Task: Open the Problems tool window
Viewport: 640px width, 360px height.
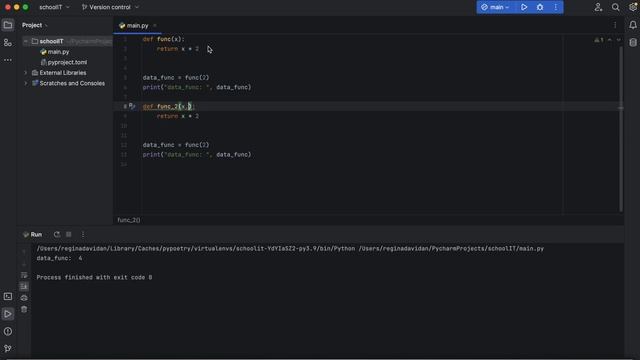Action: pos(8,331)
